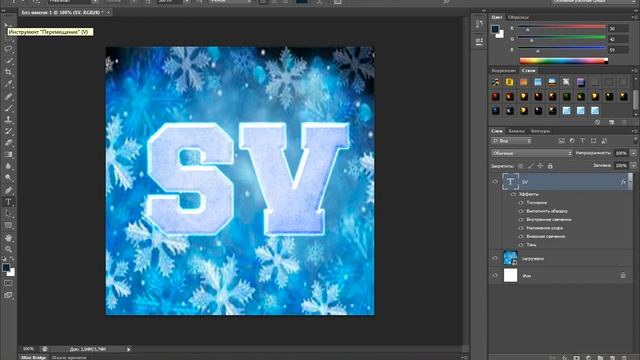Select the Healing Brush tool
This screenshot has height=360, width=640.
pos(8,96)
